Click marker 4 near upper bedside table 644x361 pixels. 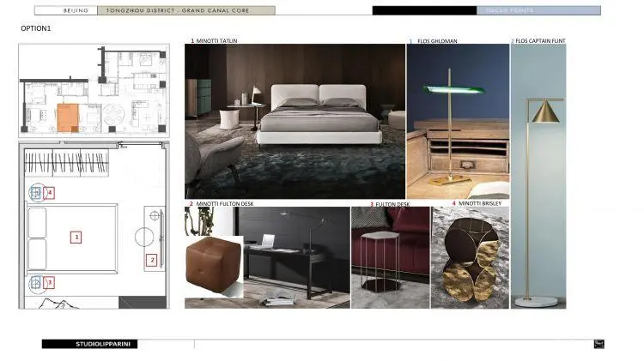pyautogui.click(x=50, y=193)
